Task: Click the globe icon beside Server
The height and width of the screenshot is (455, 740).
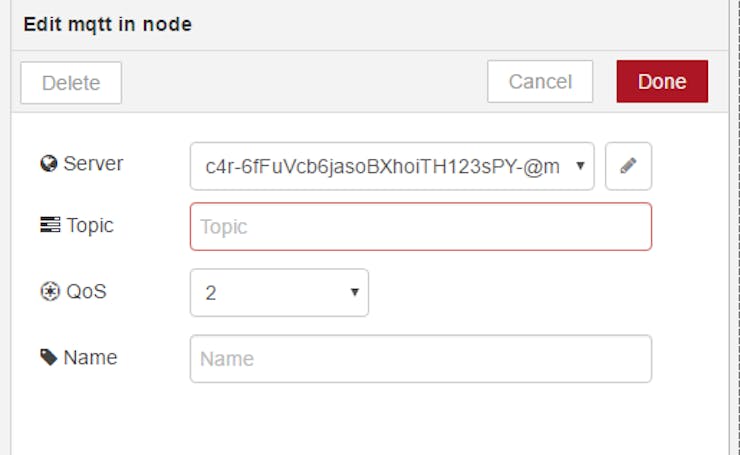Action: [49, 163]
